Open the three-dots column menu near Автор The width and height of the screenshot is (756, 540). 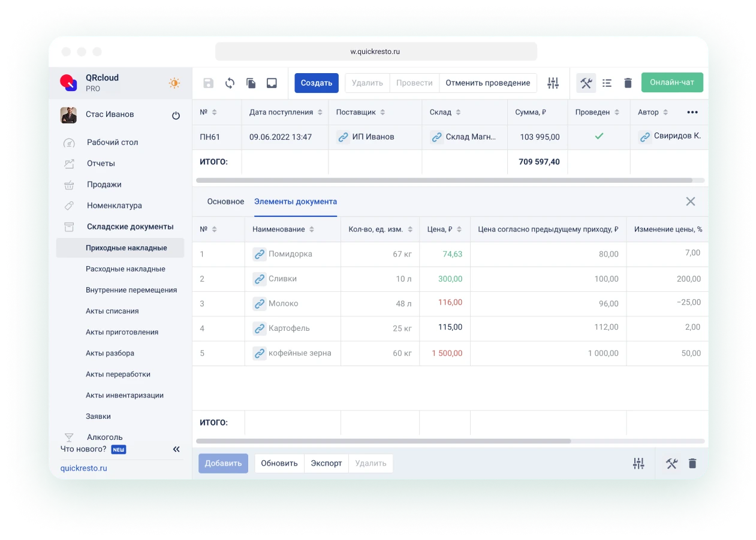(x=692, y=112)
